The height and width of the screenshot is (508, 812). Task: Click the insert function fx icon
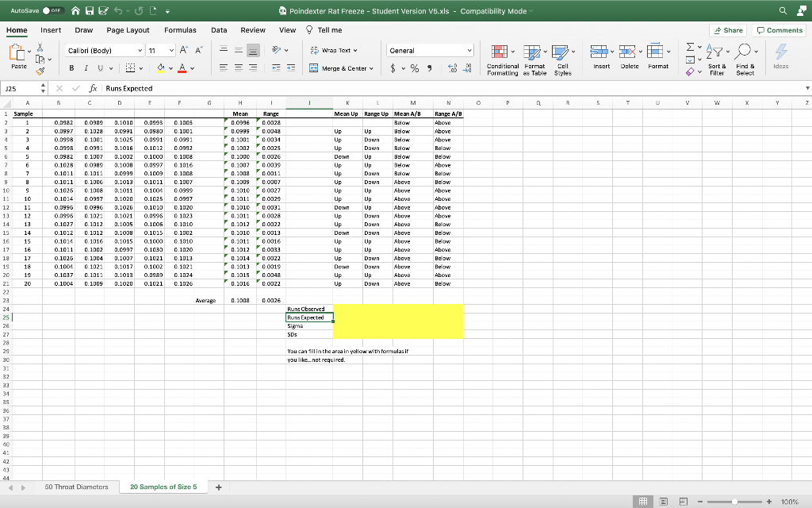click(94, 89)
